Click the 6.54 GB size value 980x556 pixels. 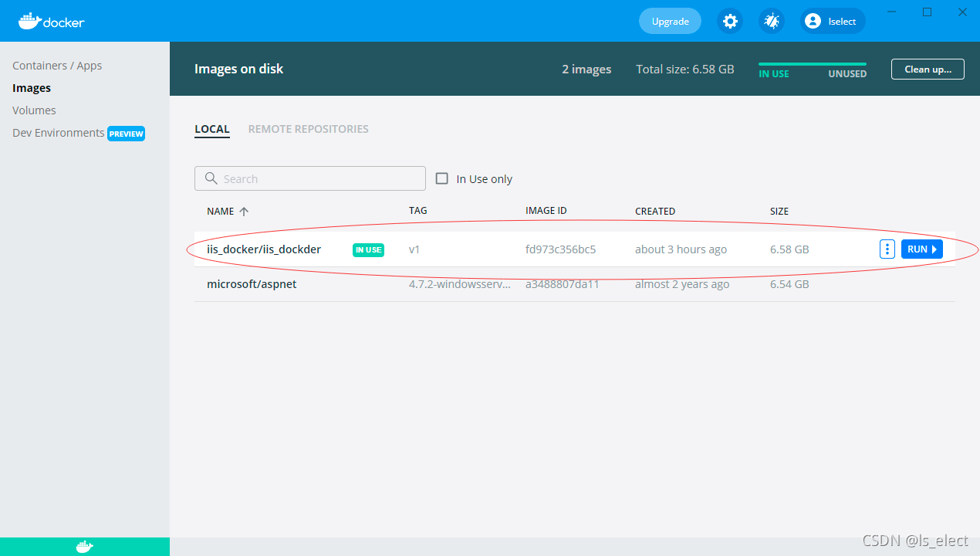pos(789,284)
